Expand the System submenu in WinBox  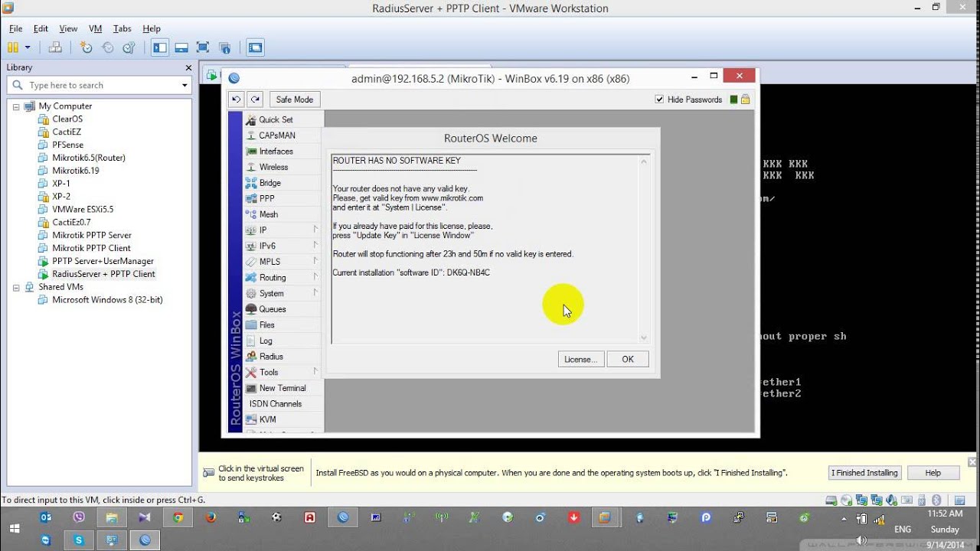coord(283,293)
